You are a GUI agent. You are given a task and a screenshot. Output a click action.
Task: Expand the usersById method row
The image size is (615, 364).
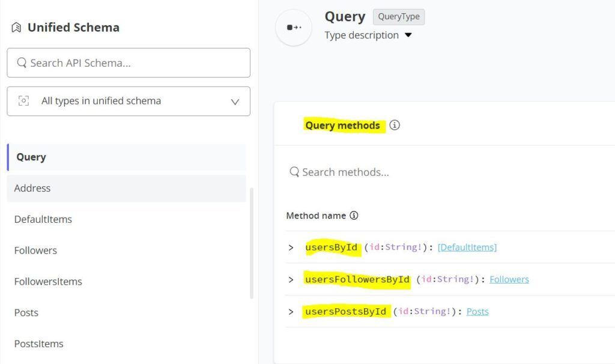click(291, 247)
